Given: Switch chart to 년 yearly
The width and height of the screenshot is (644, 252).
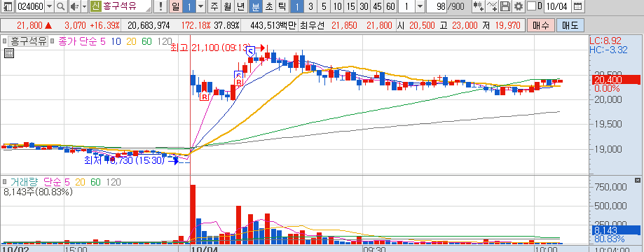Looking at the screenshot, I should point(240,6).
